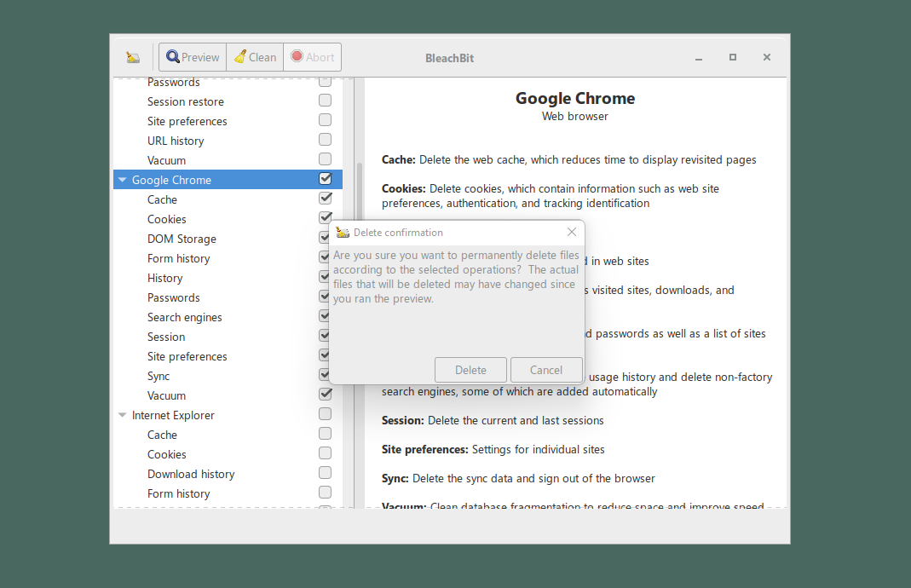Image resolution: width=911 pixels, height=588 pixels.
Task: Select the Session row under Chrome
Action: click(x=228, y=337)
